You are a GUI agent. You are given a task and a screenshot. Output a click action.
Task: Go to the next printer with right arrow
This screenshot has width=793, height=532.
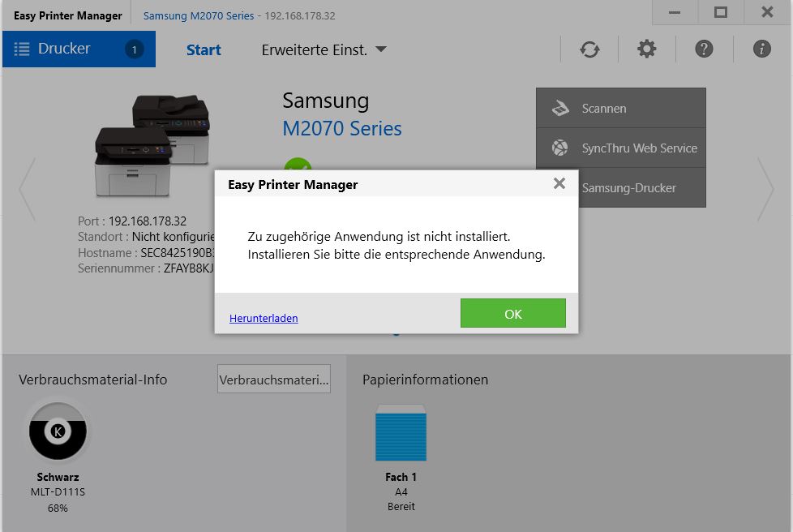765,189
